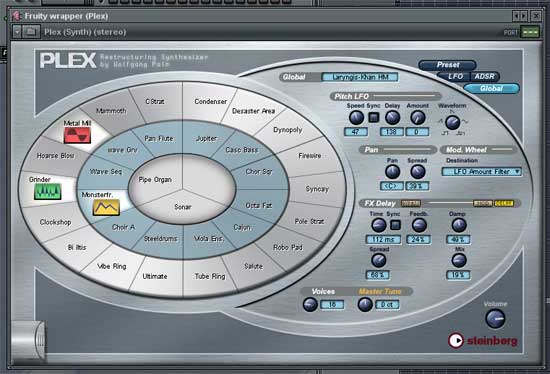
Task: Click the green Grinder waveform icon
Action: coord(48,192)
